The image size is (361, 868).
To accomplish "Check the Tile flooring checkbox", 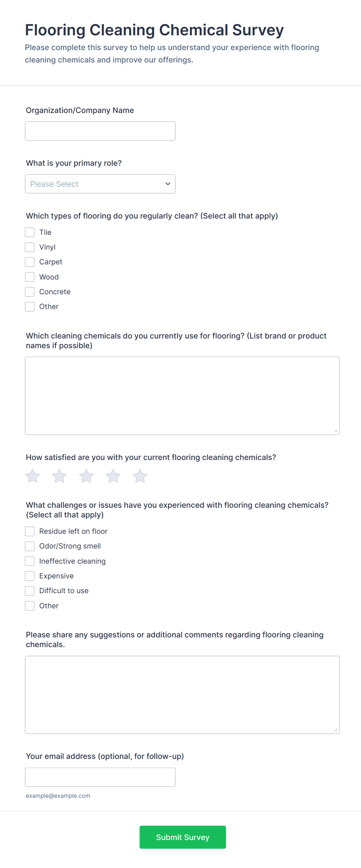I will point(30,232).
